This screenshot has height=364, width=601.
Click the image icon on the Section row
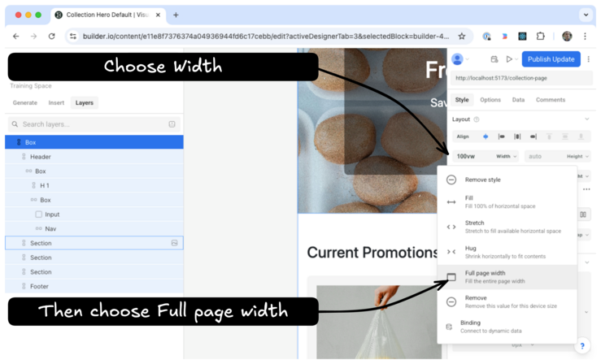[174, 243]
